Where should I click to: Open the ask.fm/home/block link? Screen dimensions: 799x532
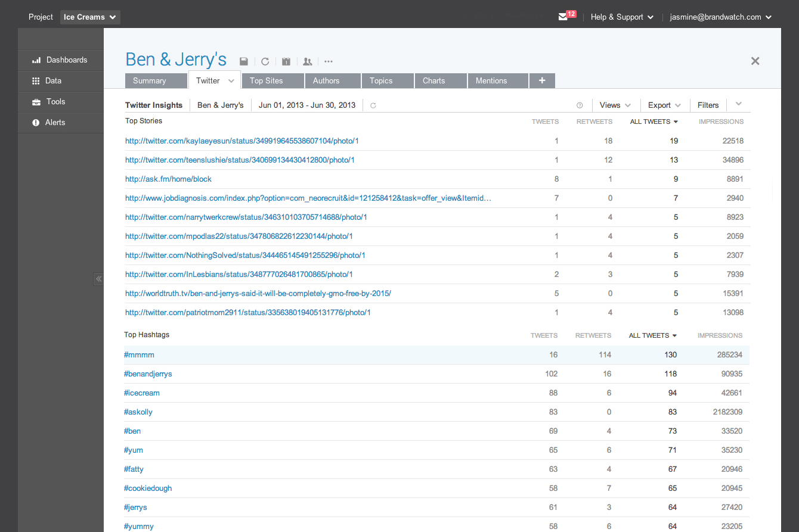click(168, 179)
